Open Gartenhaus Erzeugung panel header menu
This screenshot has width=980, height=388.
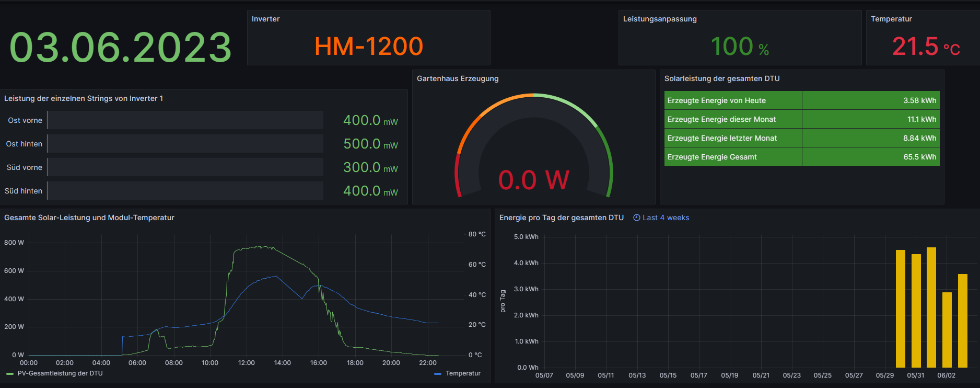pos(458,78)
